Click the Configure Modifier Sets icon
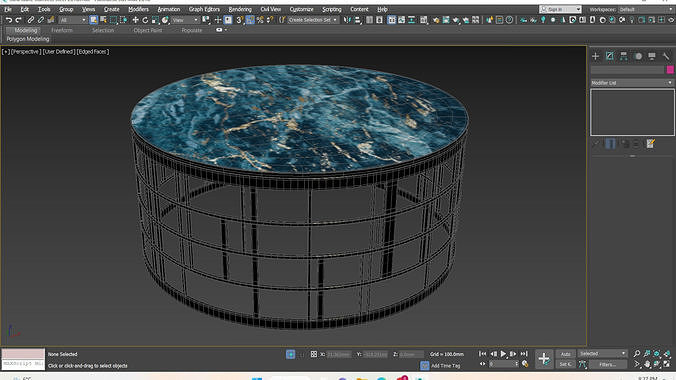The image size is (676, 380). pos(651,144)
